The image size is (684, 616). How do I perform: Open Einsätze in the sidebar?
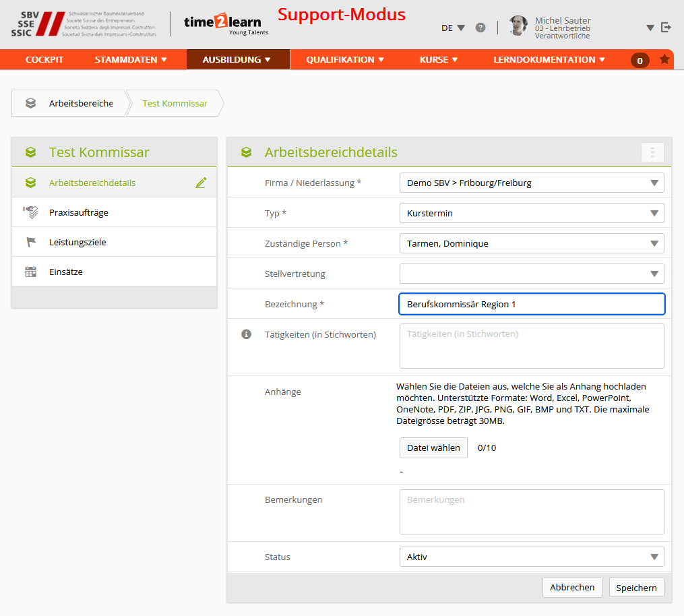point(66,272)
